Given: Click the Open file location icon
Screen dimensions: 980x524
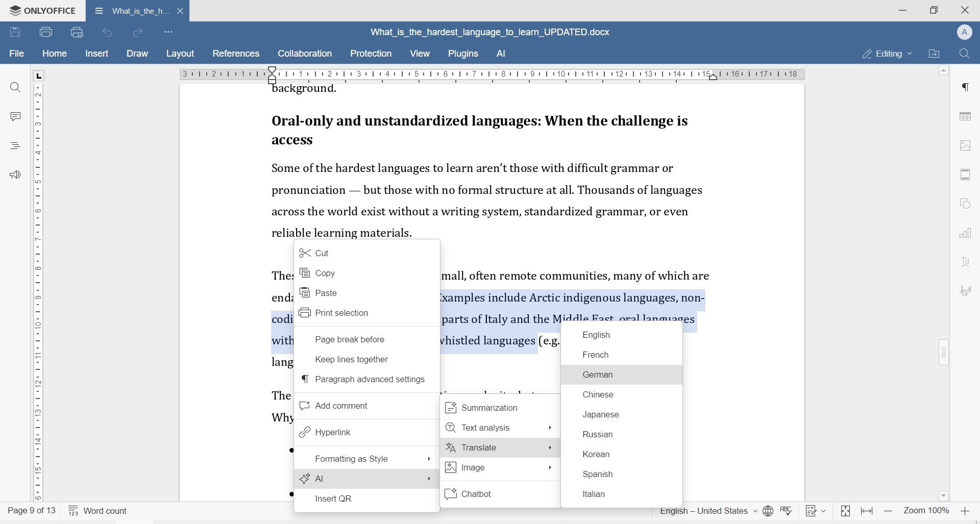Looking at the screenshot, I should (x=935, y=54).
